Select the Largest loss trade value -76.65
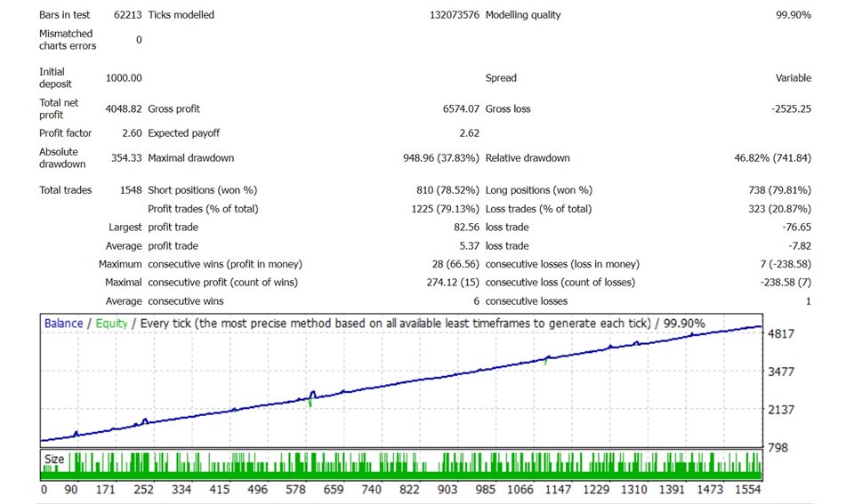 pos(796,227)
